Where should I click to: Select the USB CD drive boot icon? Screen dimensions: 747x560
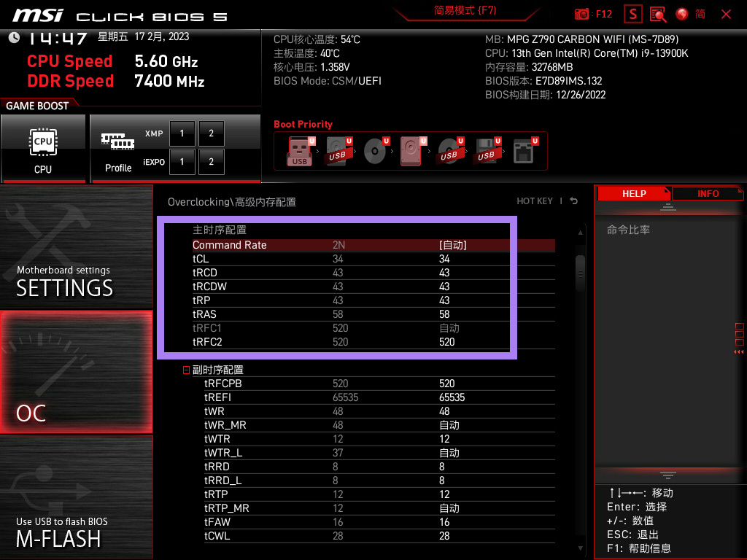tap(450, 151)
